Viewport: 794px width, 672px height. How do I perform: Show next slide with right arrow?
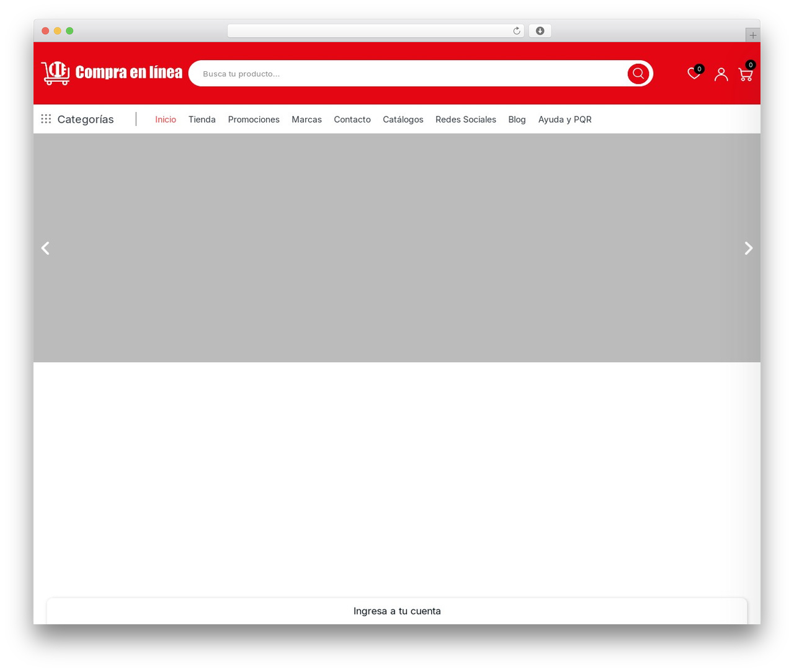(x=749, y=248)
